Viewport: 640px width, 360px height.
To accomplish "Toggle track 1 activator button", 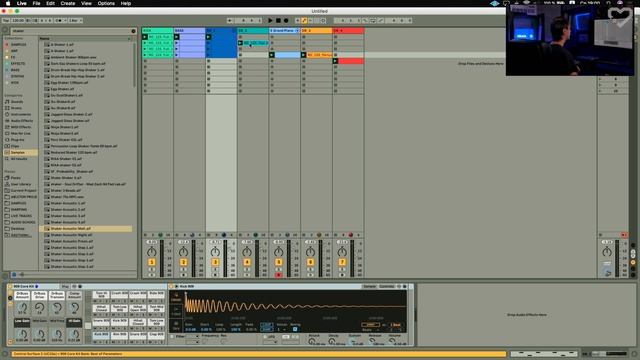I will tap(151, 262).
